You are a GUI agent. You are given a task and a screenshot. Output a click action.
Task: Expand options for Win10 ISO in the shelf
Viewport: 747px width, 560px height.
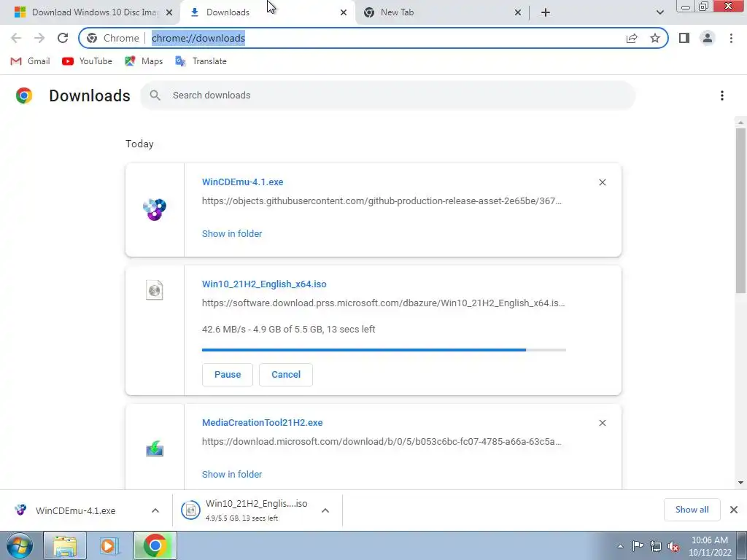pyautogui.click(x=325, y=510)
